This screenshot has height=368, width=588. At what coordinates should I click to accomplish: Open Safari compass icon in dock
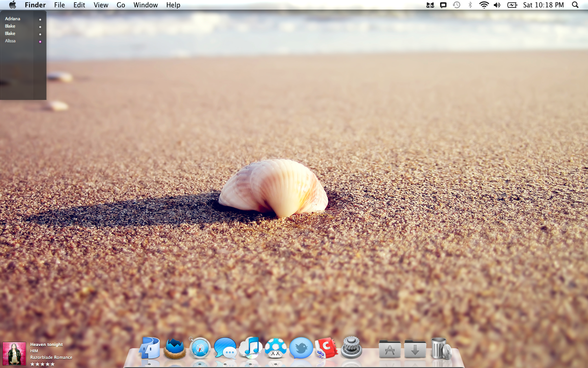[x=200, y=348]
